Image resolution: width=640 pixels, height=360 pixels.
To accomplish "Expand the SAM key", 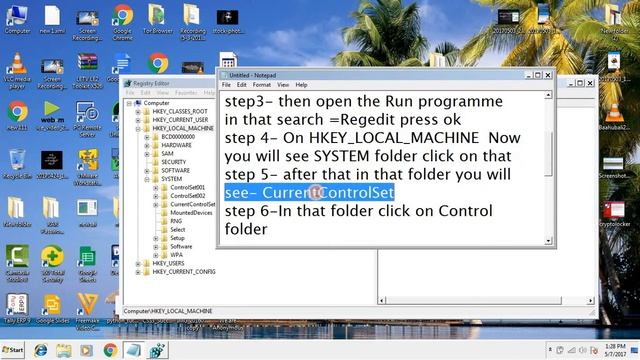I will pos(147,154).
